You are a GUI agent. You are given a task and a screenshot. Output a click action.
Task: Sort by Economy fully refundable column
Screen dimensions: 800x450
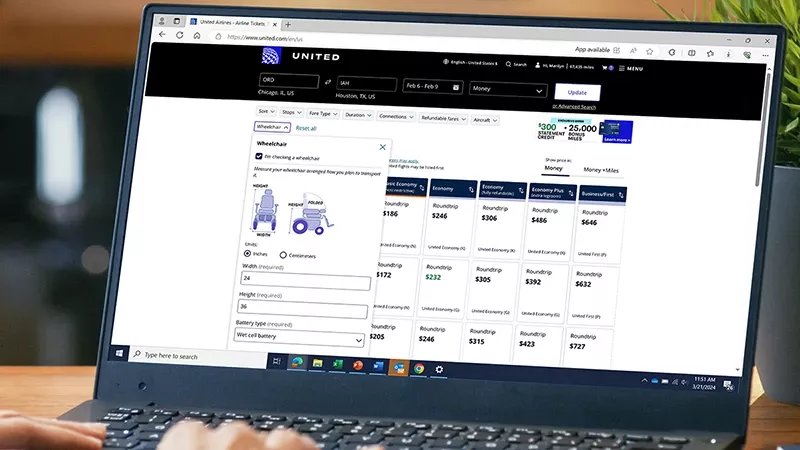[x=521, y=191]
